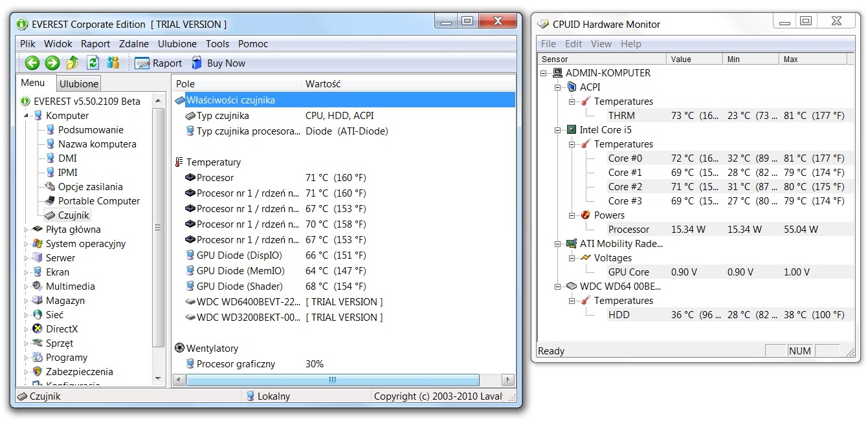This screenshot has height=421, width=868.
Task: Select the GPU Diode (Shader) row
Action: (344, 286)
